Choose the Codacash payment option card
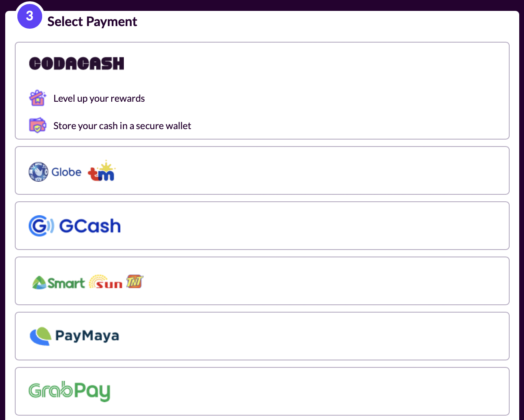The image size is (524, 420). (262, 91)
